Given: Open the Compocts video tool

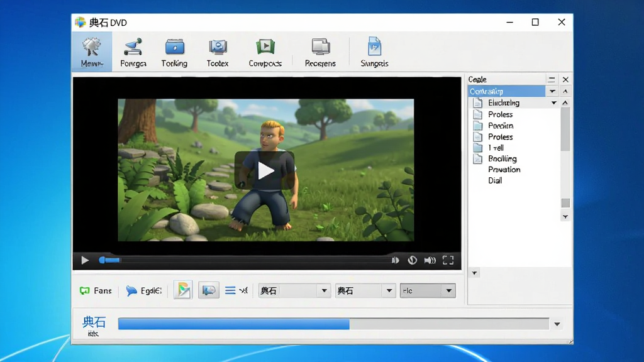Looking at the screenshot, I should pyautogui.click(x=265, y=52).
